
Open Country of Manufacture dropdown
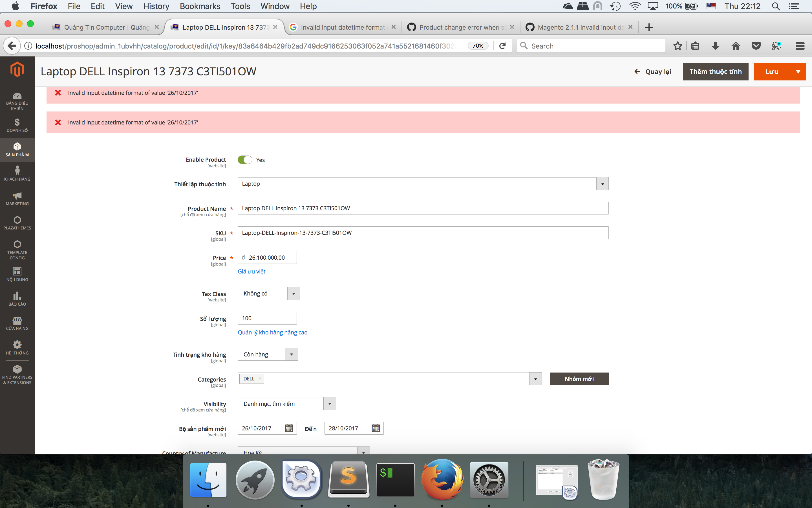click(304, 451)
